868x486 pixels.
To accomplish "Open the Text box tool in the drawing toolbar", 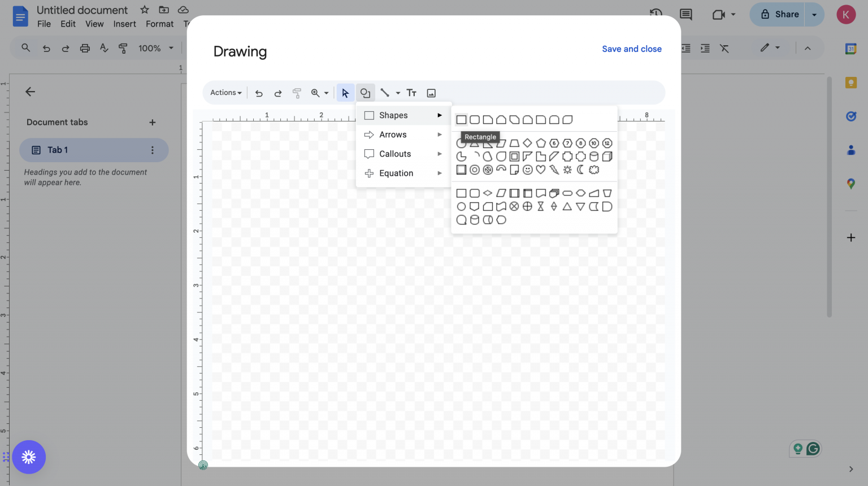I will pyautogui.click(x=411, y=92).
